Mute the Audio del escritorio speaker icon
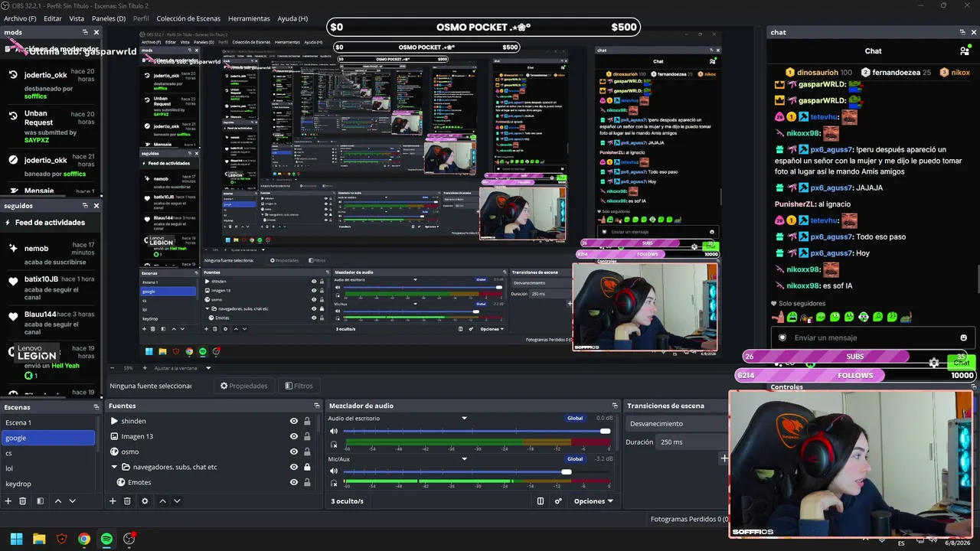 (334, 432)
